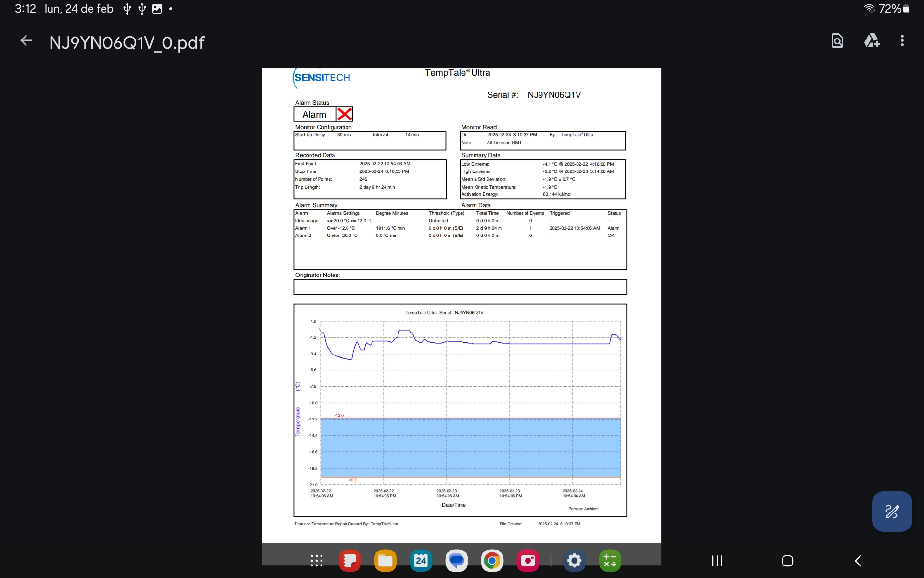The width and height of the screenshot is (924, 578).
Task: Tap 'Alarm 1' row label
Action: point(303,228)
